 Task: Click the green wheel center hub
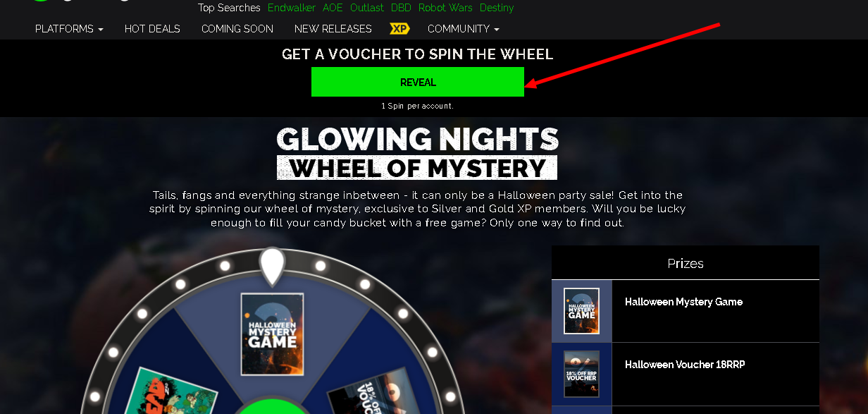tap(272, 406)
